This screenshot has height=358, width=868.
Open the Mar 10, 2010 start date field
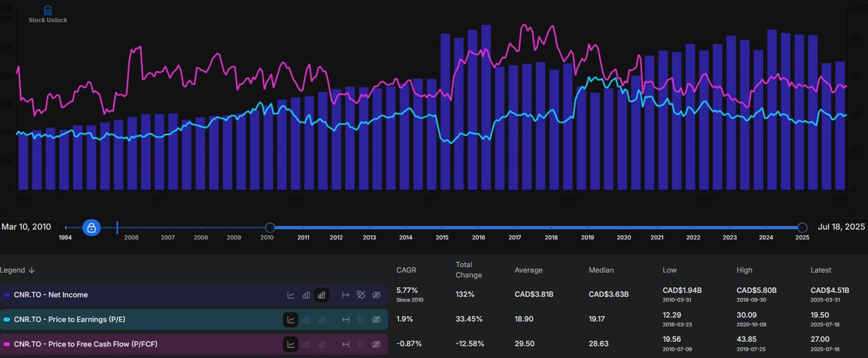tap(27, 227)
